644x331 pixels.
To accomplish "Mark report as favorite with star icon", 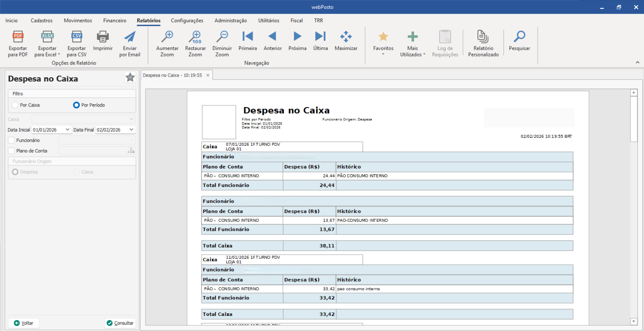I will click(130, 78).
